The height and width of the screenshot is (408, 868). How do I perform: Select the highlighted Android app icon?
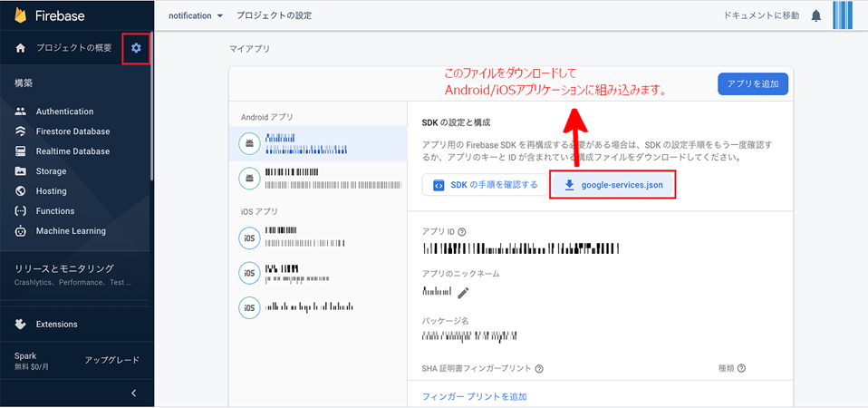coord(249,143)
